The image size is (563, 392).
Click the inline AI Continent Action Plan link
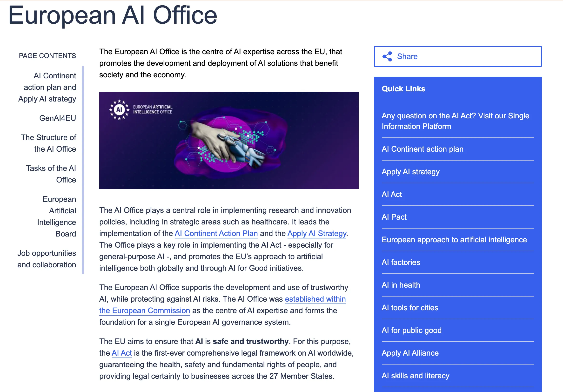point(216,233)
